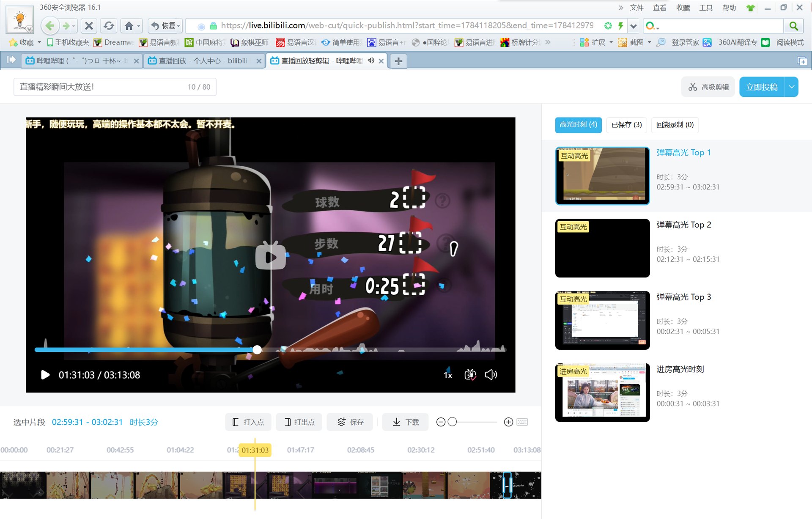Click 打入点 to set in-point
Viewport: 812px width, 519px height.
coord(248,422)
